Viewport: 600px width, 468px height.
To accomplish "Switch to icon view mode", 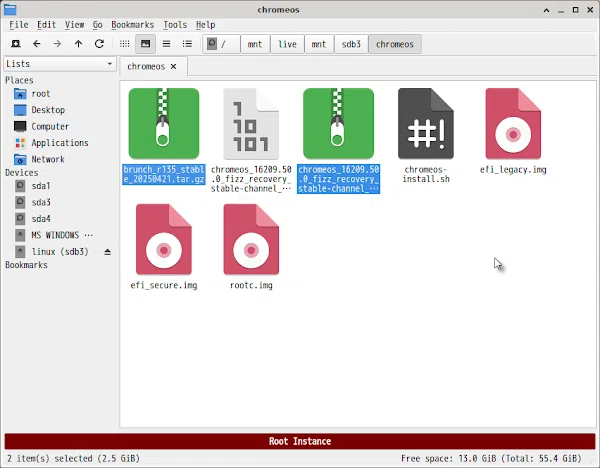I will 124,44.
